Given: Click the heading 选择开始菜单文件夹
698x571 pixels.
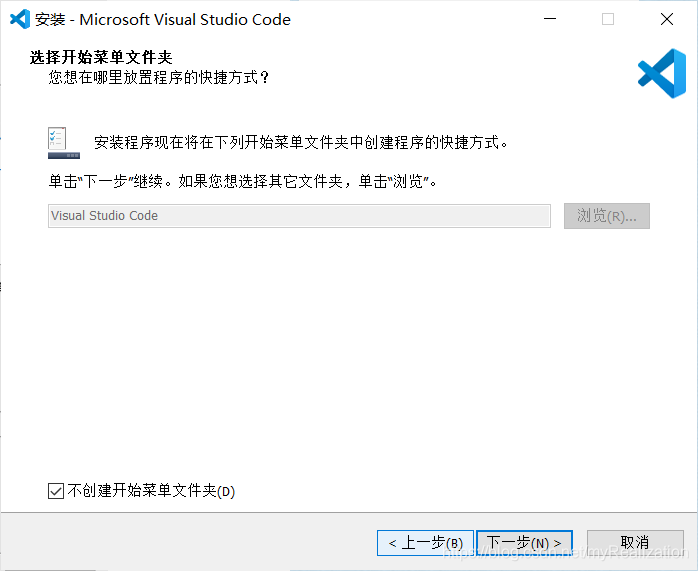Looking at the screenshot, I should coord(101,57).
